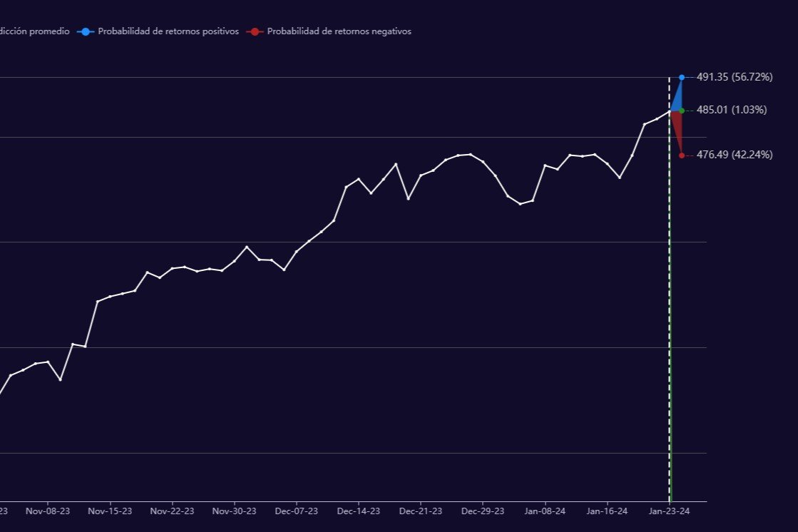Click the dark red negative-return triangle area
This screenshot has width=798, height=532.
click(678, 130)
